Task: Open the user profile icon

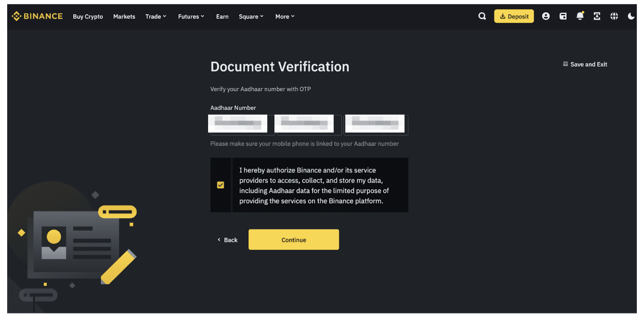Action: pyautogui.click(x=546, y=17)
